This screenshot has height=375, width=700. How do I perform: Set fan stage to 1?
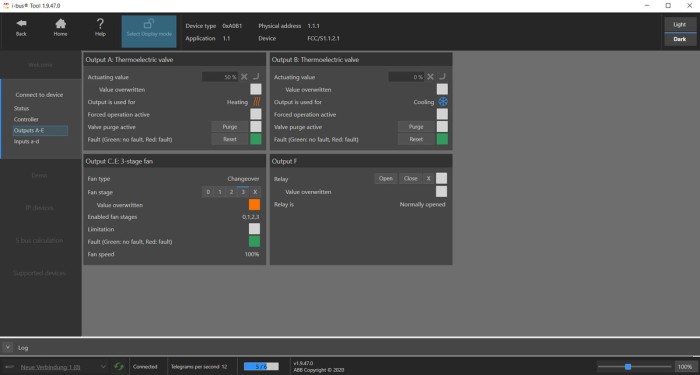(x=220, y=192)
